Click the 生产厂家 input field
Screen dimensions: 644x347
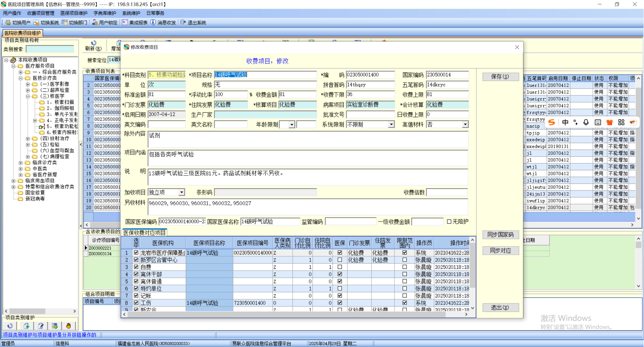(265, 115)
